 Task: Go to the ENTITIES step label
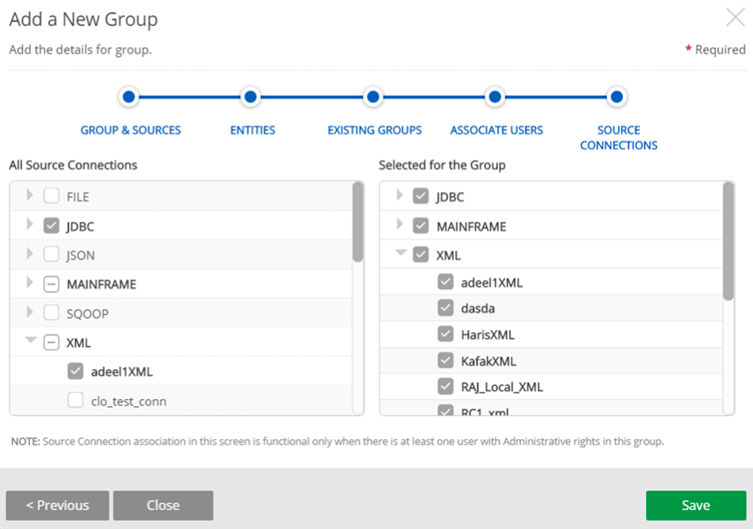point(252,130)
